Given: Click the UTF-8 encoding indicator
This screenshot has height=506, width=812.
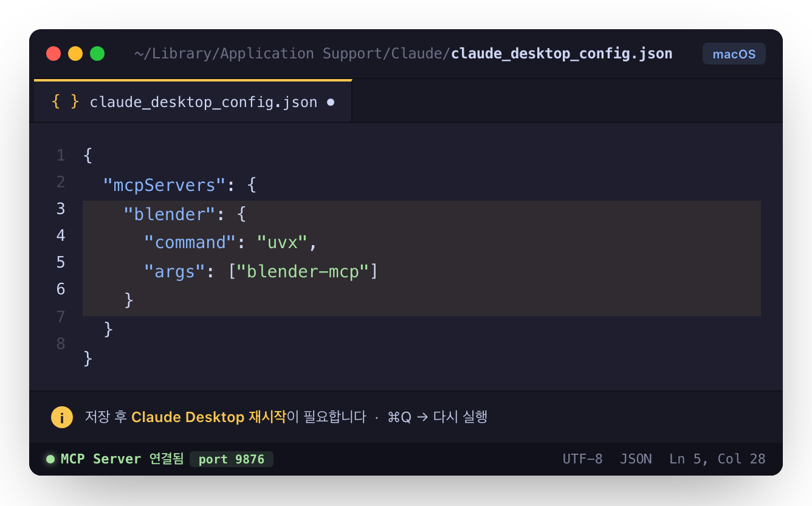Looking at the screenshot, I should click(582, 459).
